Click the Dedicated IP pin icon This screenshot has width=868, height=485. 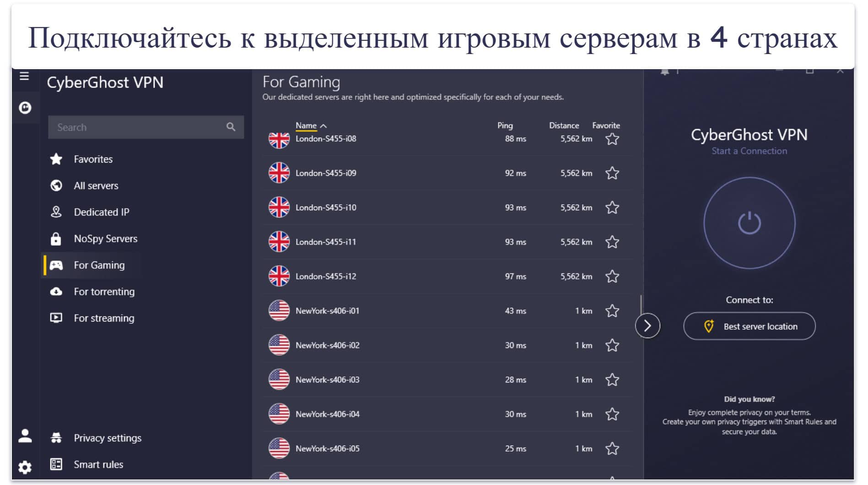click(x=56, y=212)
